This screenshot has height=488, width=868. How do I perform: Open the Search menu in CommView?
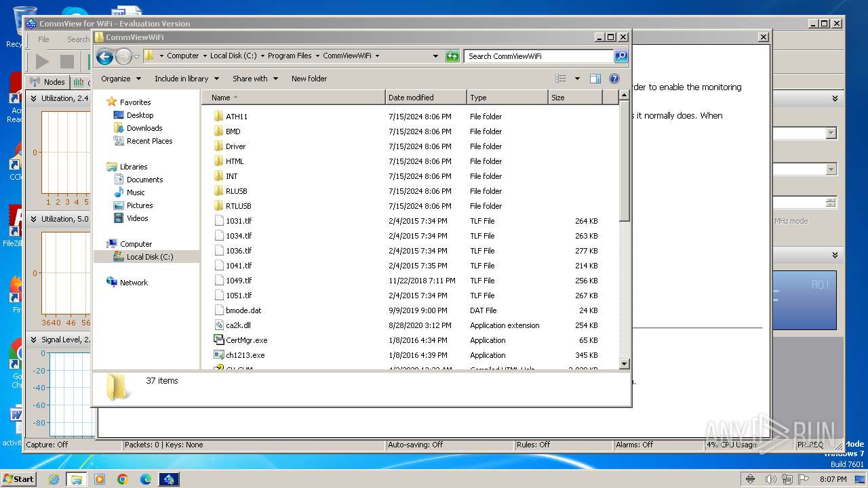(78, 39)
